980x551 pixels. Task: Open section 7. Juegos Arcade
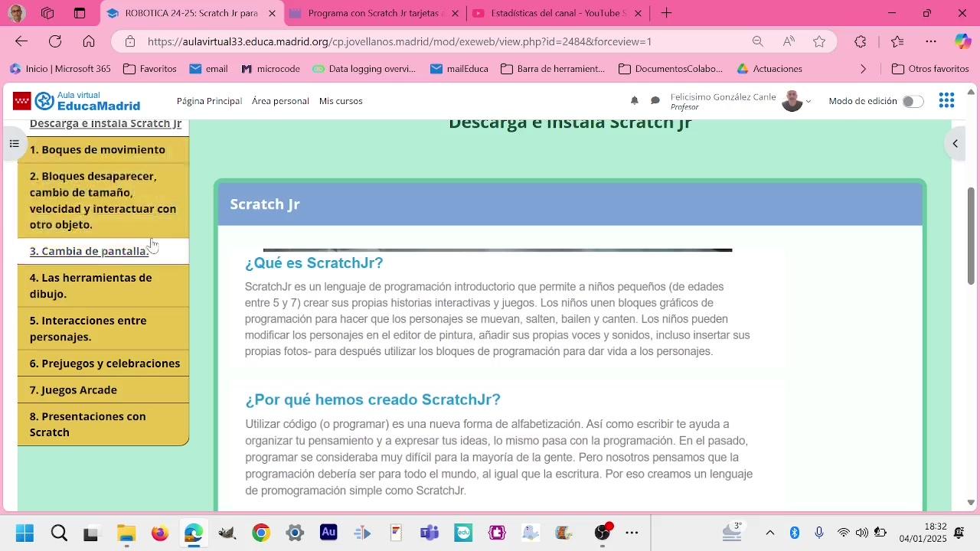[x=103, y=390]
